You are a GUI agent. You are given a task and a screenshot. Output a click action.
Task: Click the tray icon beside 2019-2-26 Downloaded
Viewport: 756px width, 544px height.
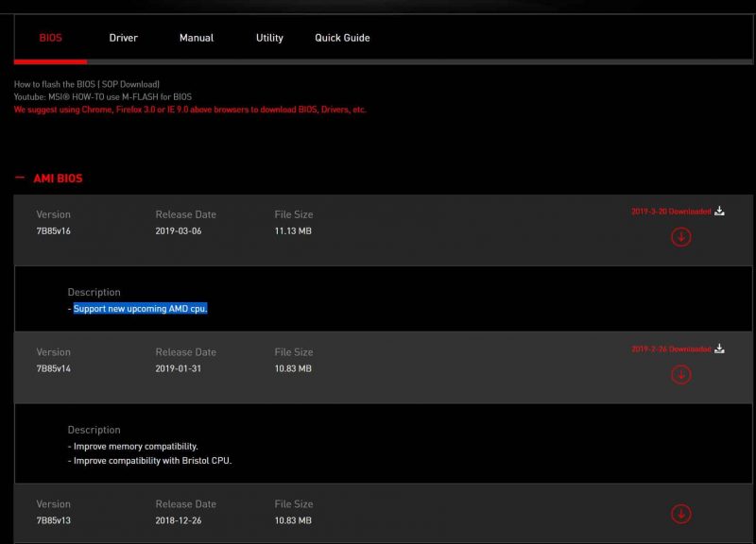(719, 349)
